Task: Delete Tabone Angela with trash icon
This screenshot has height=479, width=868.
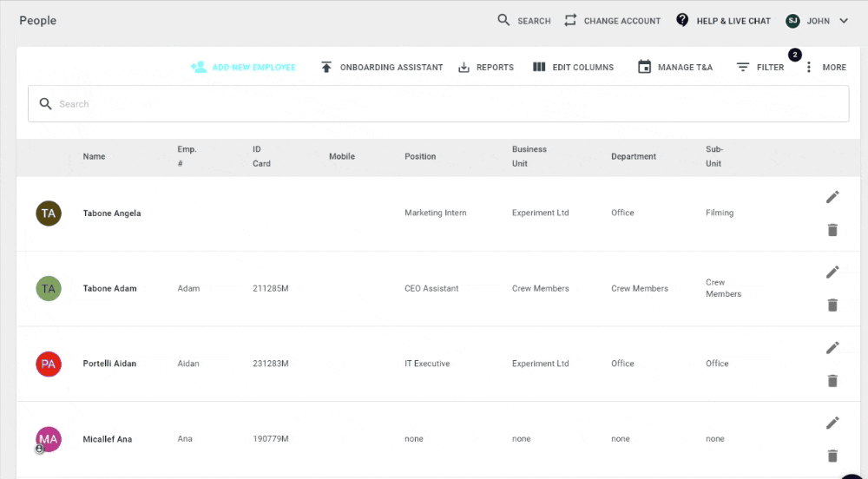Action: click(x=832, y=230)
